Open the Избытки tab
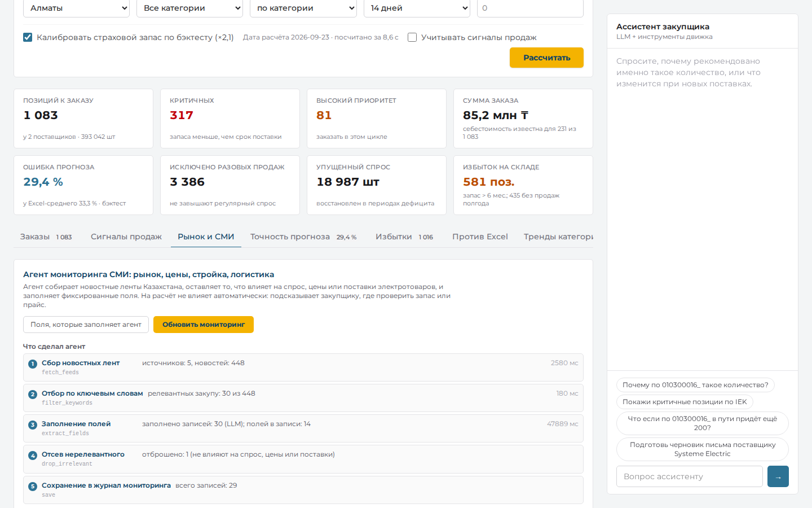 point(404,237)
